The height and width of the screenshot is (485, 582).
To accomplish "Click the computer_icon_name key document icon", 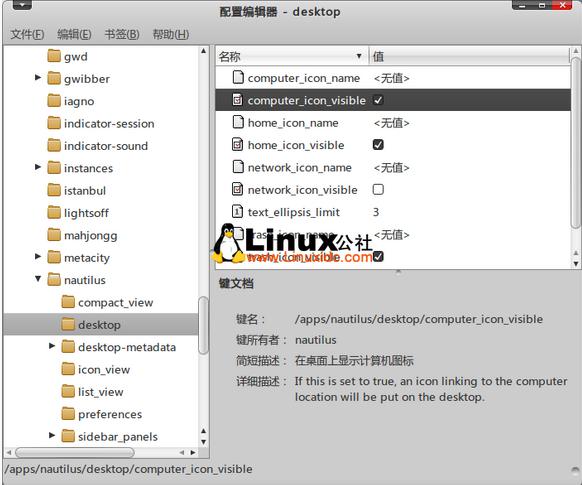I will [238, 77].
